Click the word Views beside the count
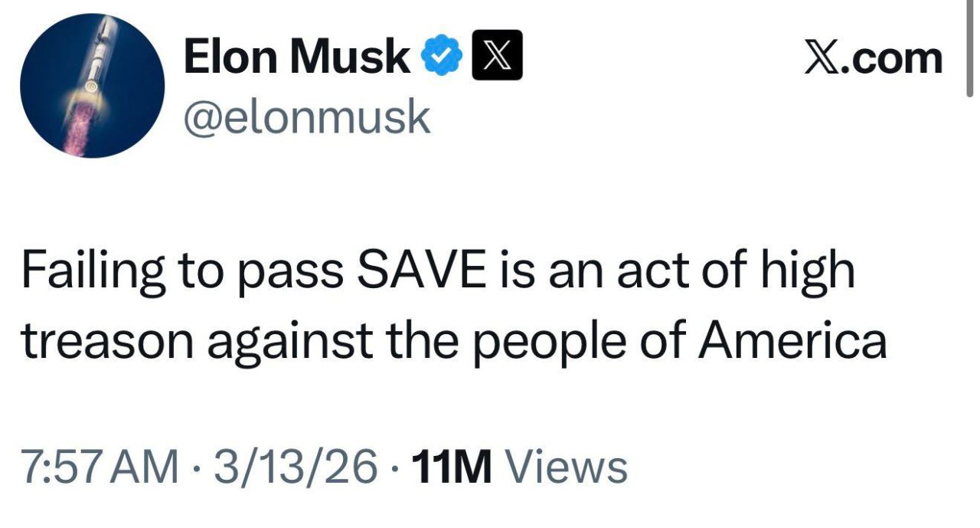Viewport: 980px width, 528px height. 567,466
